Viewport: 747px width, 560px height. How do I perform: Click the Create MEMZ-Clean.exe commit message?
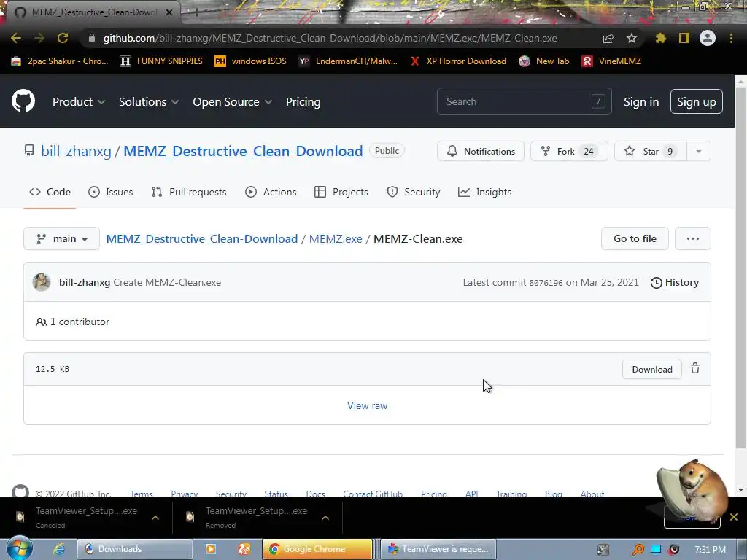coord(167,282)
